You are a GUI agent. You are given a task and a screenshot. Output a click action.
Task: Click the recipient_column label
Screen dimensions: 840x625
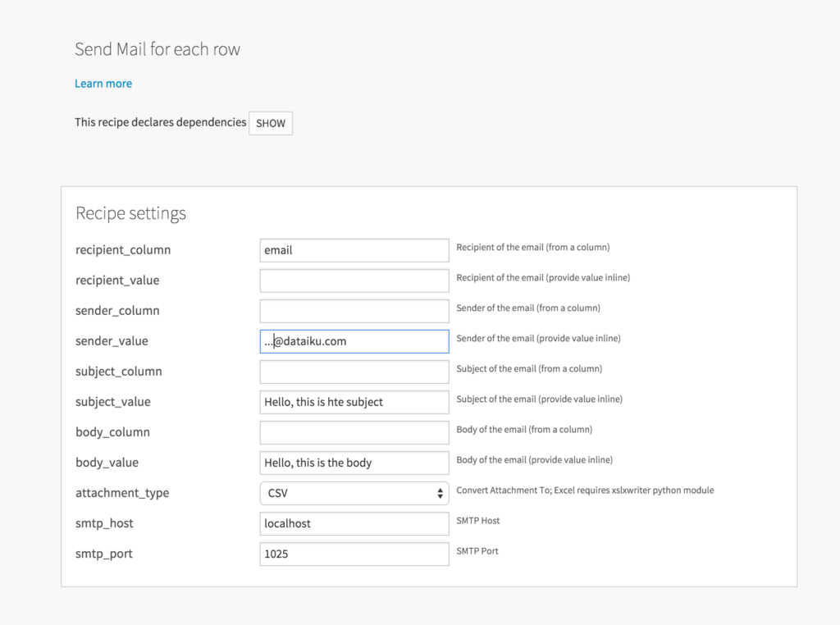click(x=123, y=249)
